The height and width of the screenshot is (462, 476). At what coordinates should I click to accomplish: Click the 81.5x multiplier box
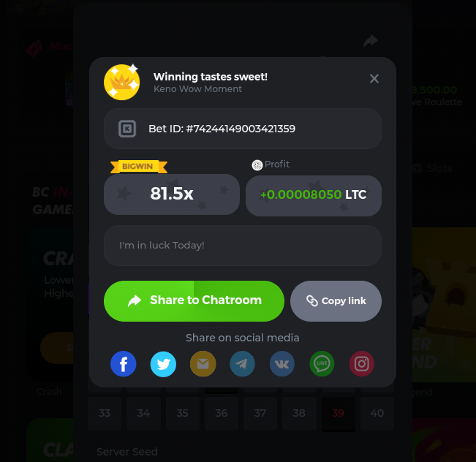[172, 194]
